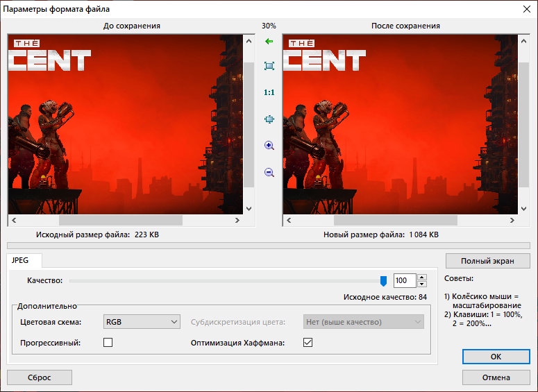Click the 30% zoom level text
The image size is (538, 392).
point(269,26)
